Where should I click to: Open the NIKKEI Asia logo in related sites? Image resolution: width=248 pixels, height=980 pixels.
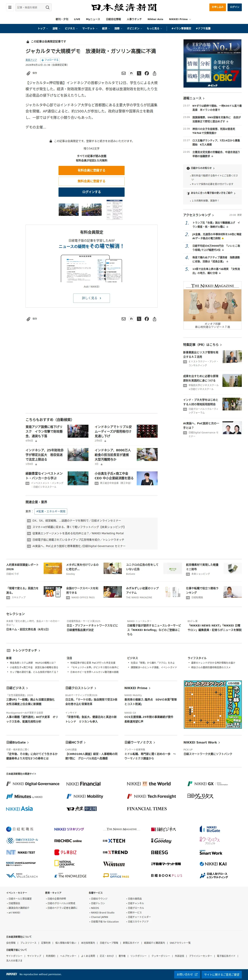tap(20, 808)
